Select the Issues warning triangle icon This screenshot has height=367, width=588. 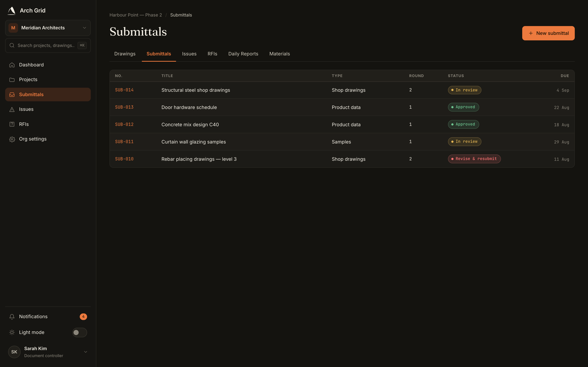coord(12,110)
